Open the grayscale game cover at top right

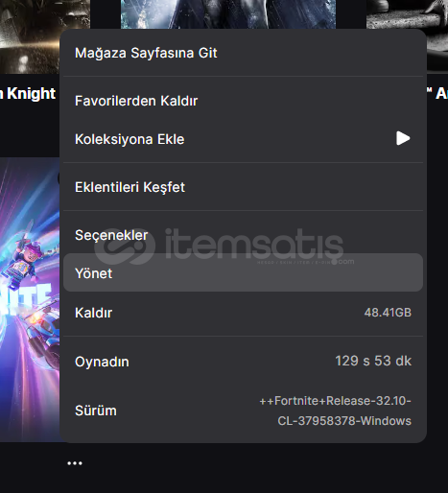tap(407, 35)
